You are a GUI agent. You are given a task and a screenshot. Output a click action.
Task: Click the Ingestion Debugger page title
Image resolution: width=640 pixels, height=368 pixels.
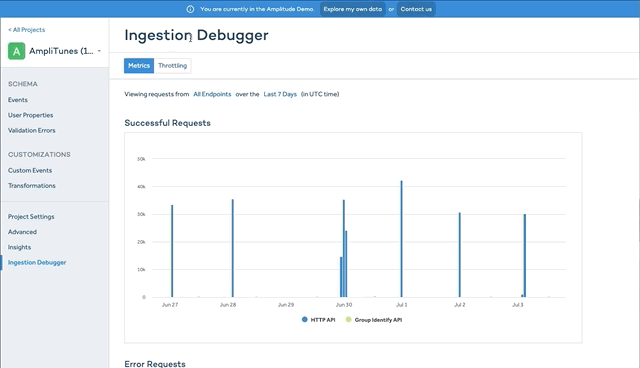pyautogui.click(x=196, y=35)
